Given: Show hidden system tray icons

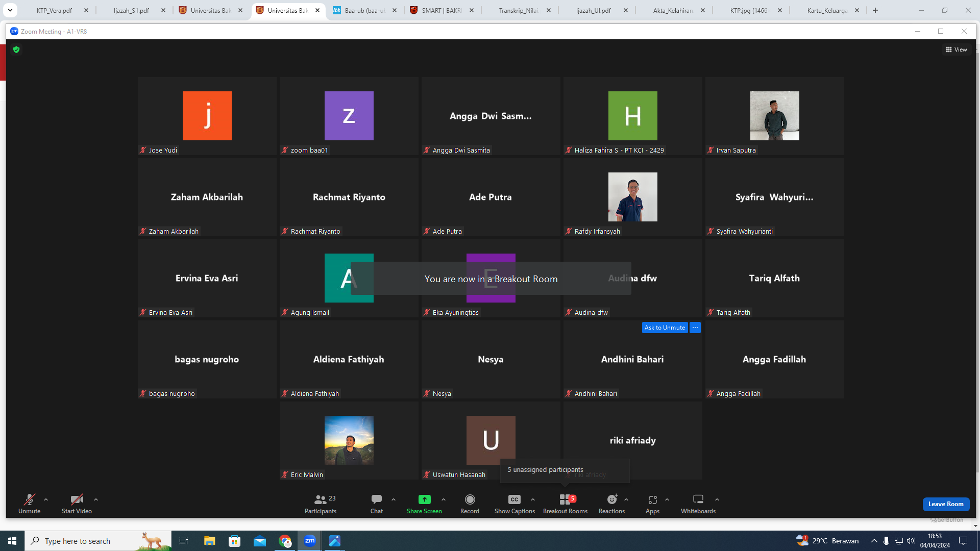Looking at the screenshot, I should pyautogui.click(x=874, y=541).
